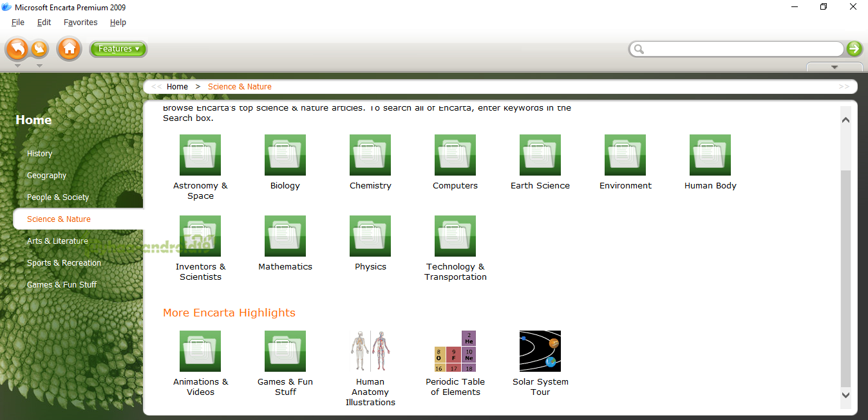Select Games & Fun Stuff in the sidebar
This screenshot has height=420, width=868.
tap(62, 285)
